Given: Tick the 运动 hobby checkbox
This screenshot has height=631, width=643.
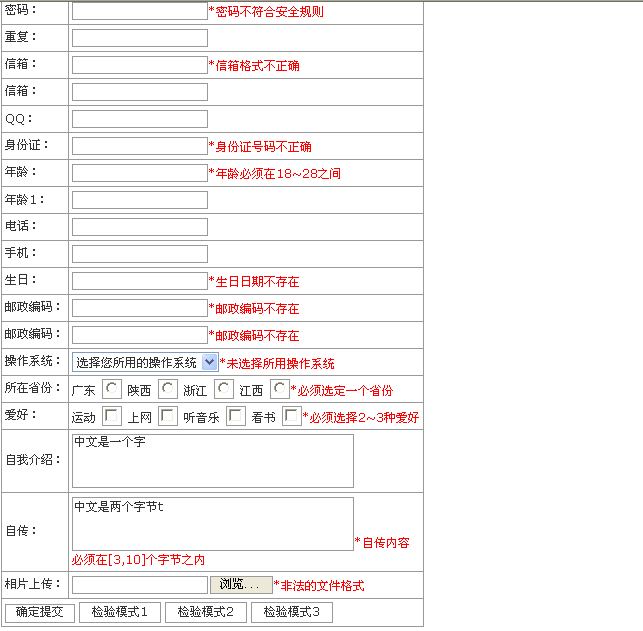Looking at the screenshot, I should (x=112, y=416).
